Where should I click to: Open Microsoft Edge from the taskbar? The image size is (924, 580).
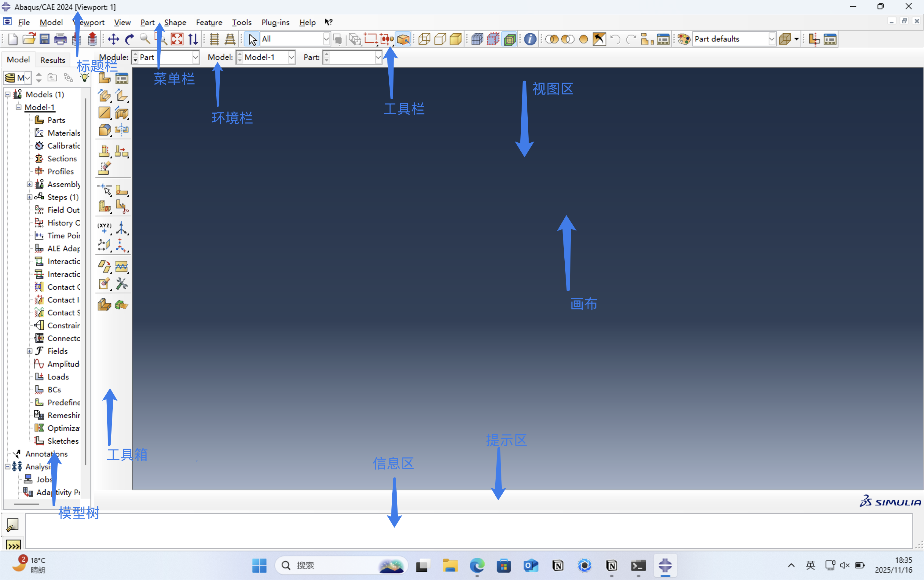pos(477,565)
